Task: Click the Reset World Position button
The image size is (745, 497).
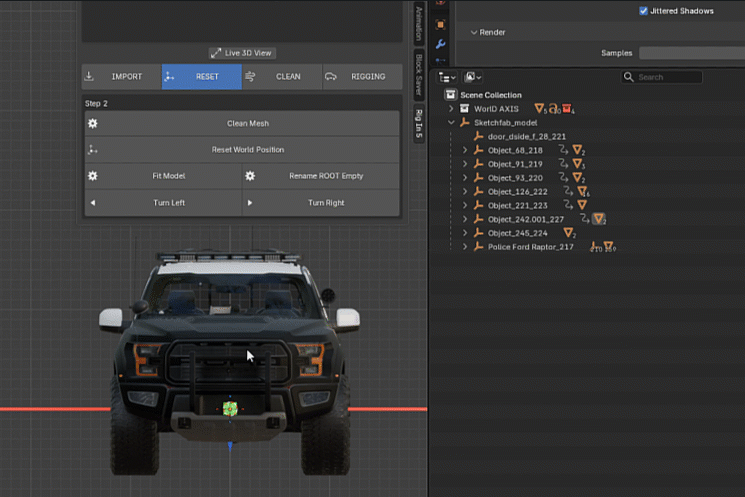Action: click(242, 150)
